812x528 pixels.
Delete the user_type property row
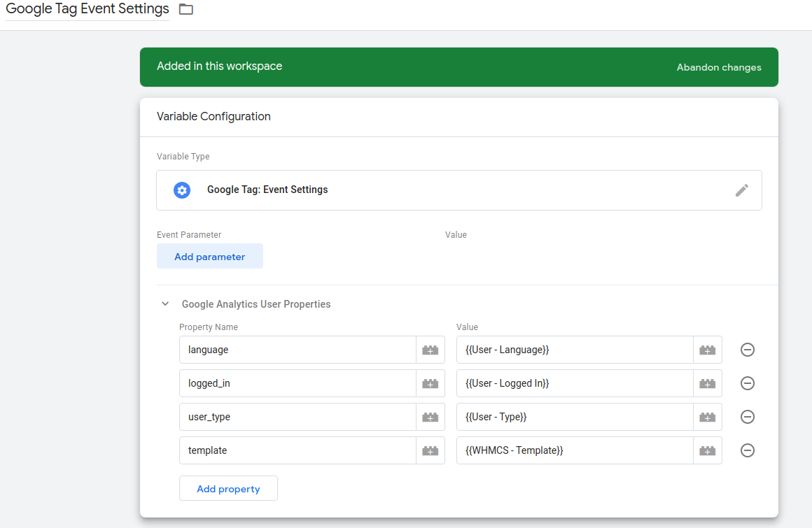coord(747,417)
